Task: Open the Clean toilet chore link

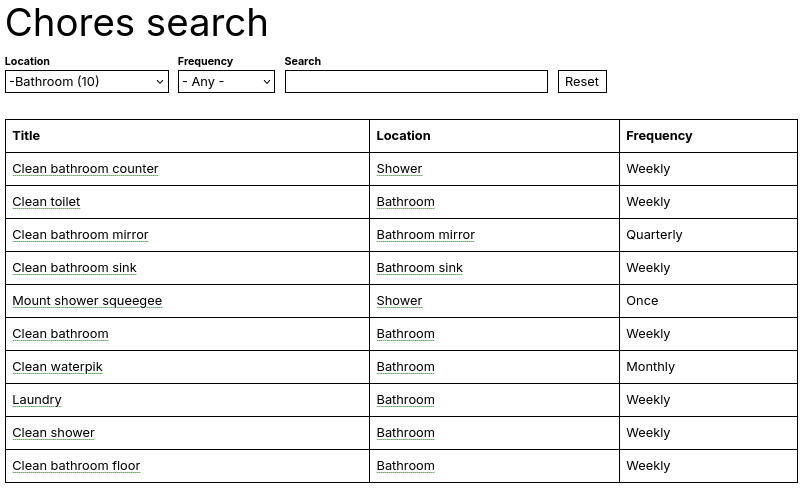Action: click(46, 202)
